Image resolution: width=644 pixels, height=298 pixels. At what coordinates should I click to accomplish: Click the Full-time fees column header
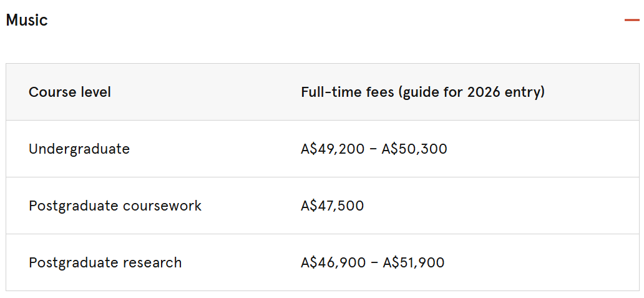[422, 92]
